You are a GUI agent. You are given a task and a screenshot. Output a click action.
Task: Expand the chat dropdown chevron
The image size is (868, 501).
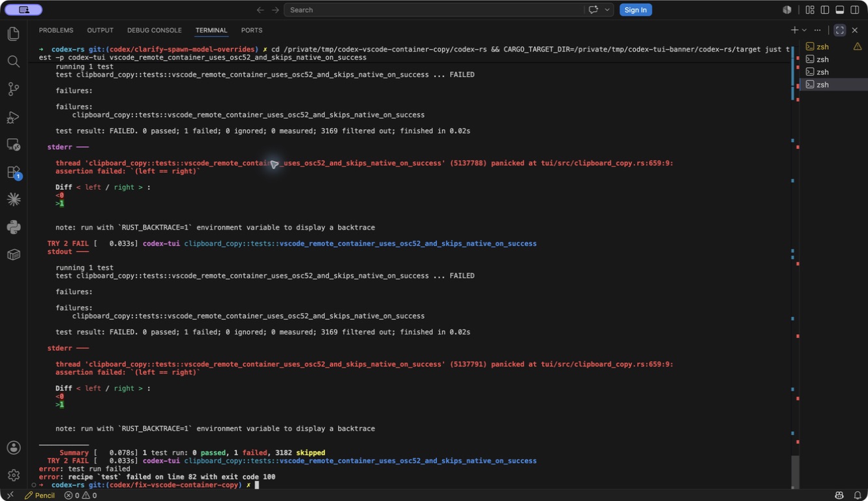pyautogui.click(x=607, y=10)
